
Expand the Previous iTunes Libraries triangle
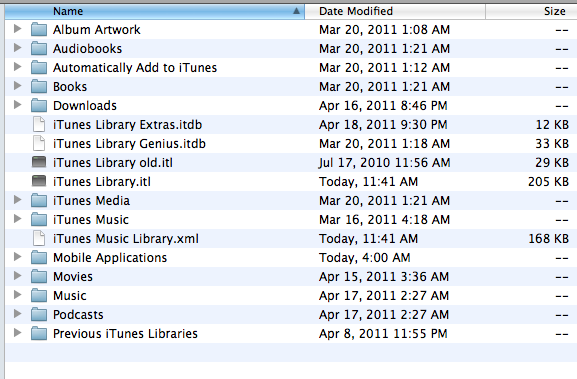coord(17,333)
